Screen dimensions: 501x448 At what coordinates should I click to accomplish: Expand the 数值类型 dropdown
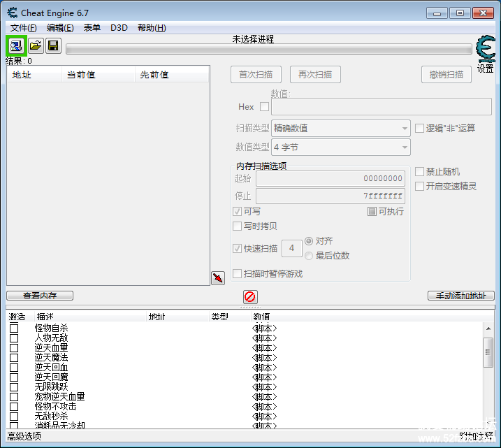[x=341, y=147]
